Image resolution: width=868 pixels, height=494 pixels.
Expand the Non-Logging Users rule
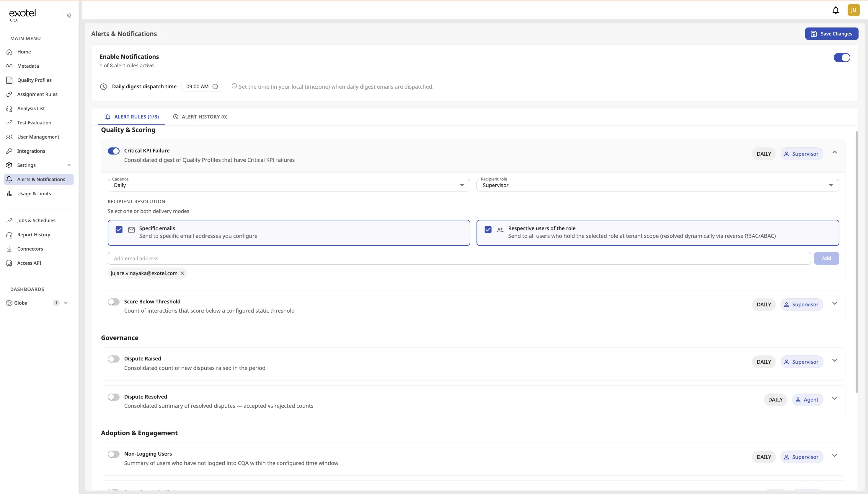tap(834, 455)
